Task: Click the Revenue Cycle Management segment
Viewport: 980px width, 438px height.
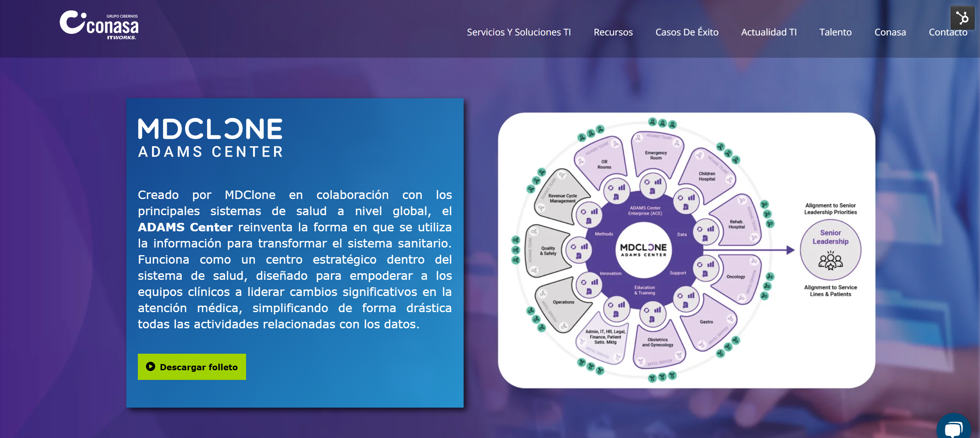Action: coord(562,198)
